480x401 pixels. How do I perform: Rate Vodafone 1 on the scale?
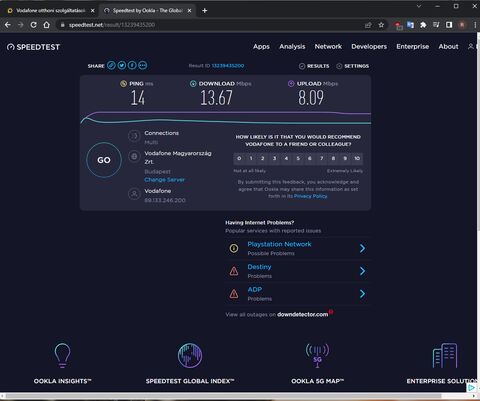(251, 158)
